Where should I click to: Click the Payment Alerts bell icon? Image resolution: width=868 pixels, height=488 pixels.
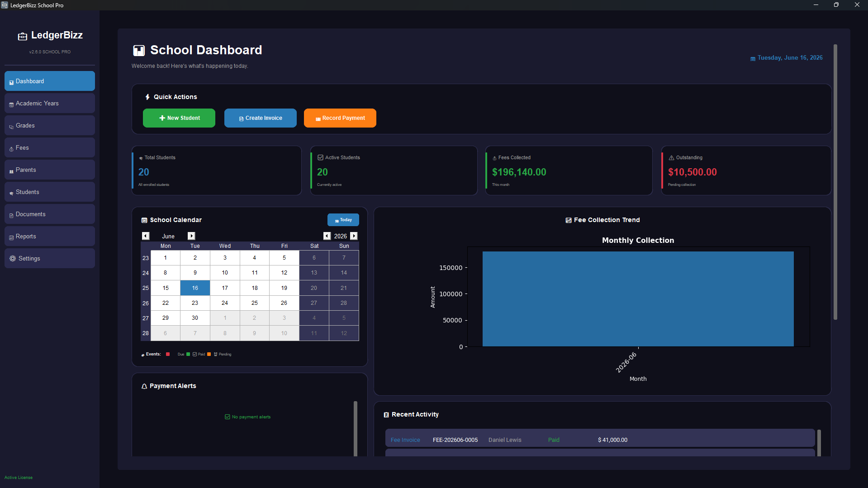click(x=144, y=386)
